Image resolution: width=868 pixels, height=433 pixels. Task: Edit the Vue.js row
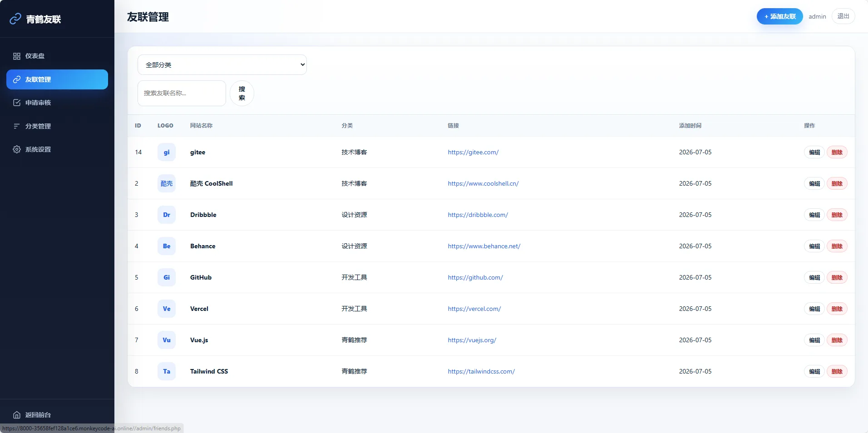(x=814, y=340)
